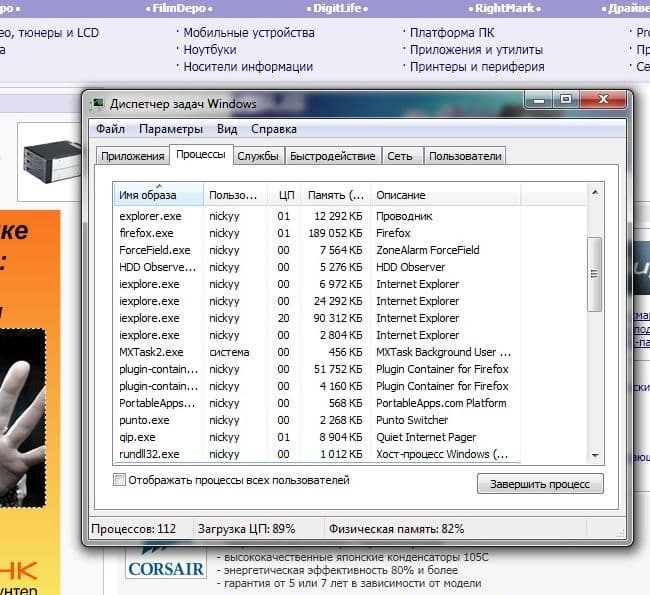Screen dimensions: 650x595
Task: Open the Справка menu
Action: 274,129
